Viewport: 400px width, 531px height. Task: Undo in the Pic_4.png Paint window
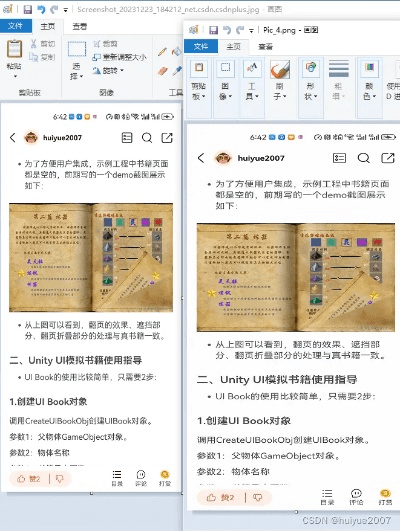(227, 30)
